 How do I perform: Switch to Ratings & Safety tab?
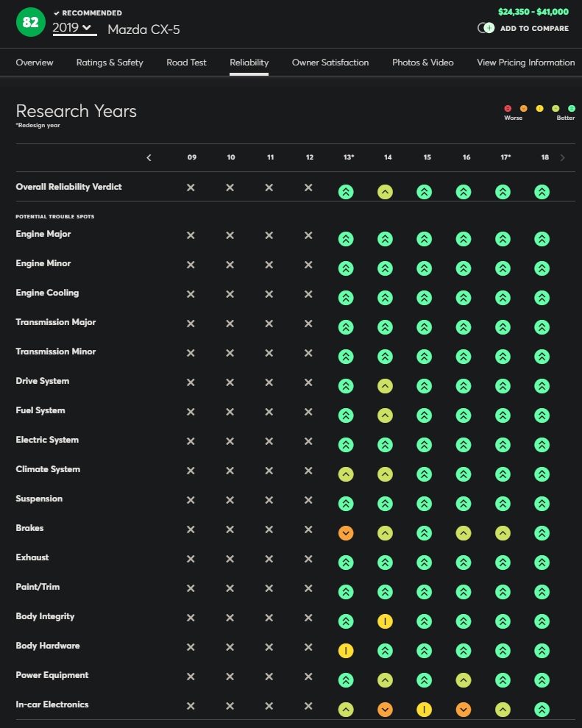pyautogui.click(x=110, y=63)
